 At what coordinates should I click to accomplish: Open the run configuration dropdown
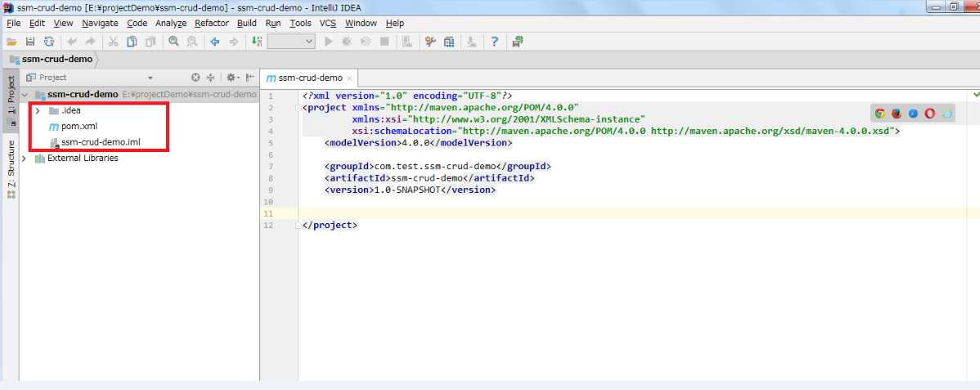pos(291,42)
